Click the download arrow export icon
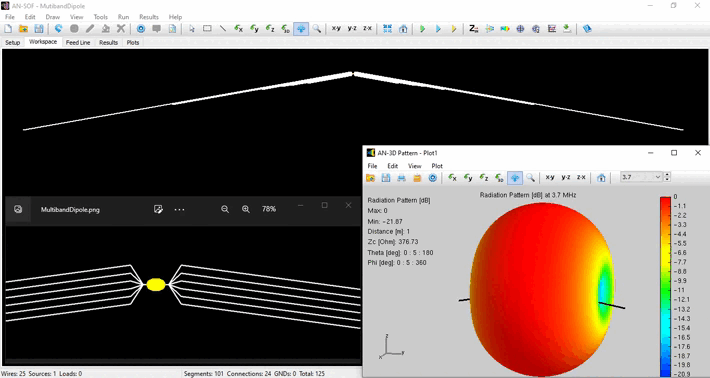The image size is (710, 378). tap(567, 29)
